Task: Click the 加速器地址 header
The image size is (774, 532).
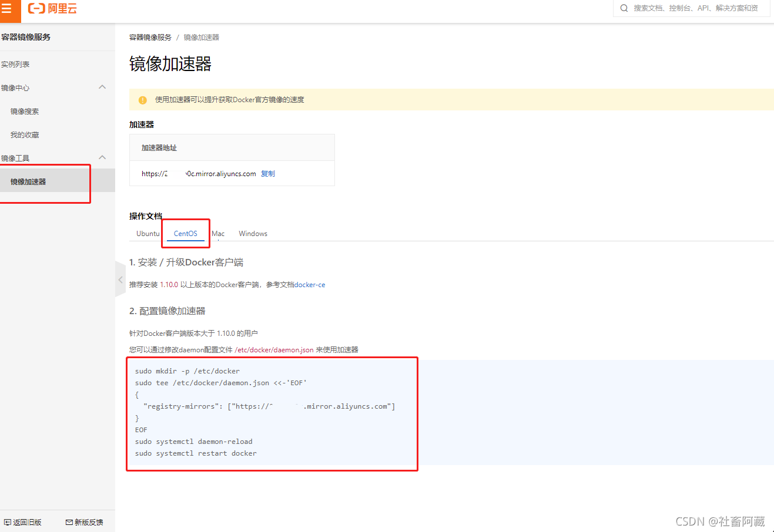Action: [159, 148]
